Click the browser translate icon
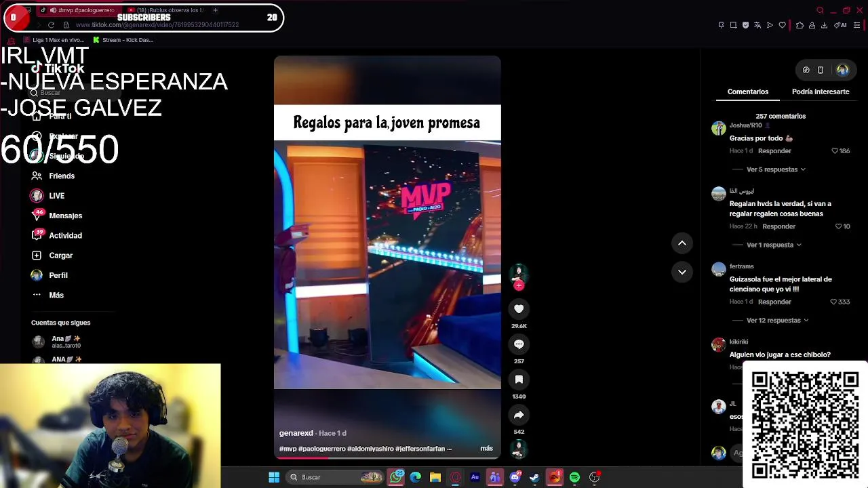This screenshot has width=868, height=488. pyautogui.click(x=757, y=25)
